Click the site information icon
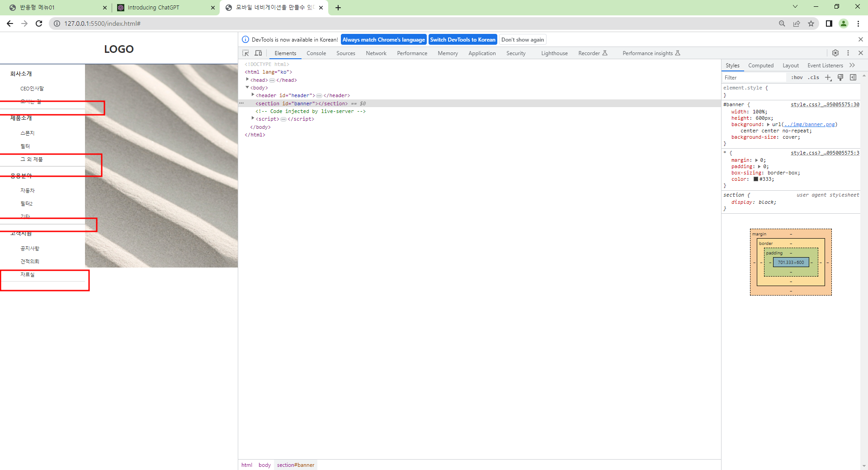This screenshot has width=868, height=470. click(57, 23)
